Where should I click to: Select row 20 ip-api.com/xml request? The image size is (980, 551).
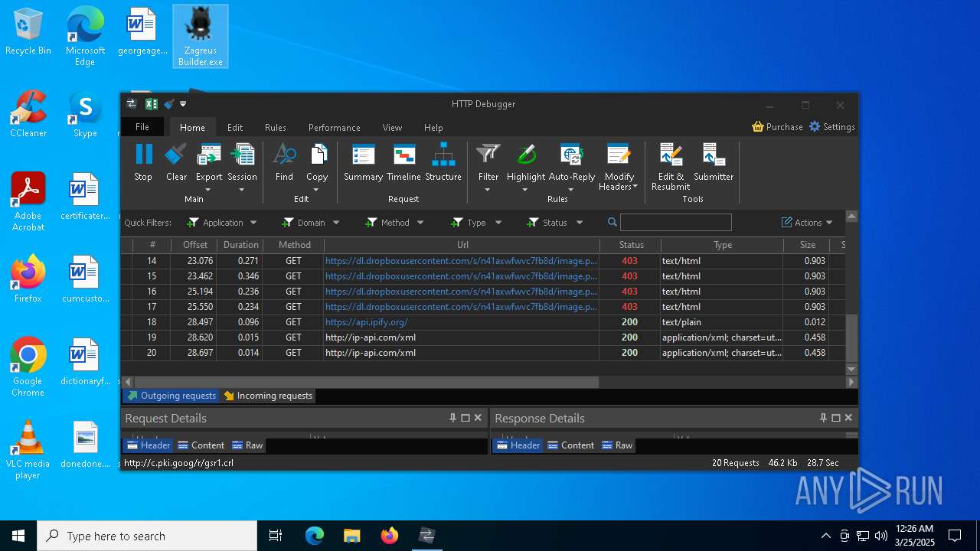coord(484,353)
